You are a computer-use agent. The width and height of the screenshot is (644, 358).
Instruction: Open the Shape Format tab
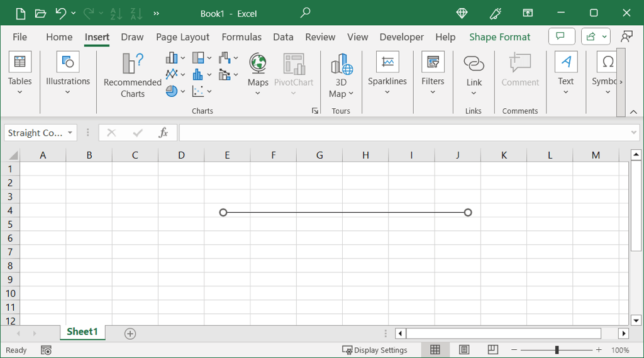tap(499, 37)
